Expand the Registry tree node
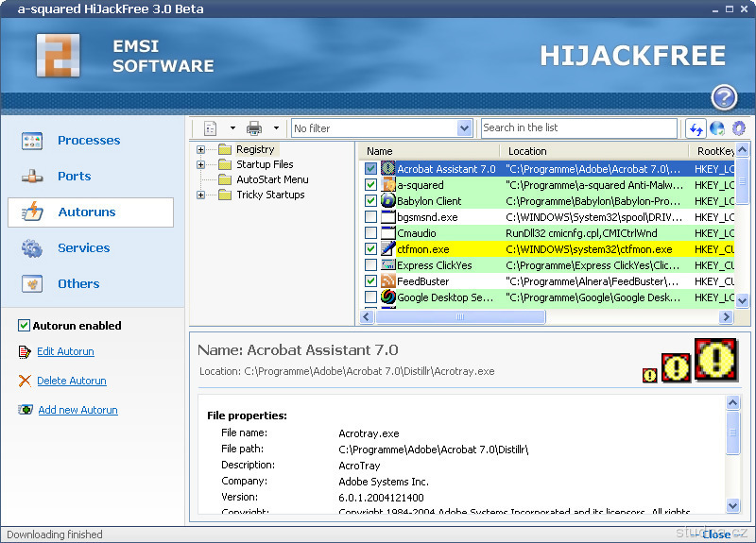 [x=200, y=149]
